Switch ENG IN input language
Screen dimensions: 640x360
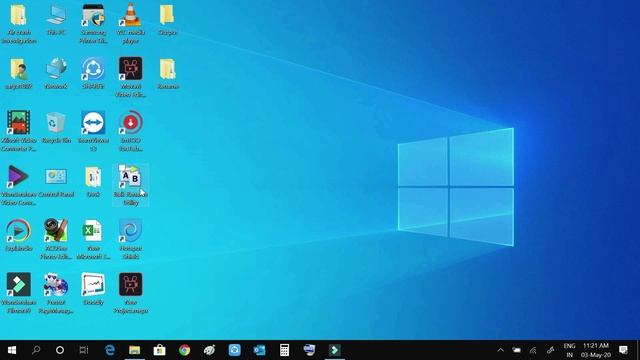click(x=569, y=350)
